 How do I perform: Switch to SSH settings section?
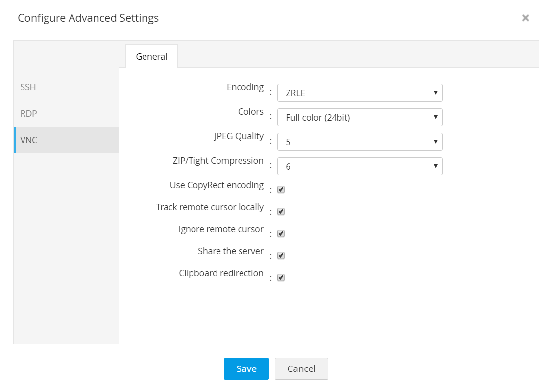coord(28,87)
